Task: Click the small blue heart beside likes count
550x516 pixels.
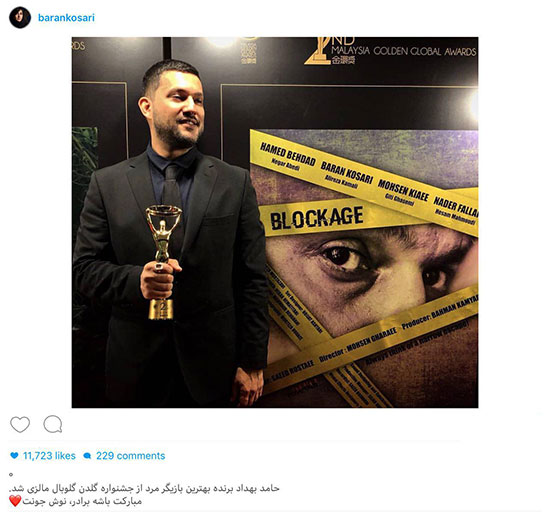Action: [14, 456]
